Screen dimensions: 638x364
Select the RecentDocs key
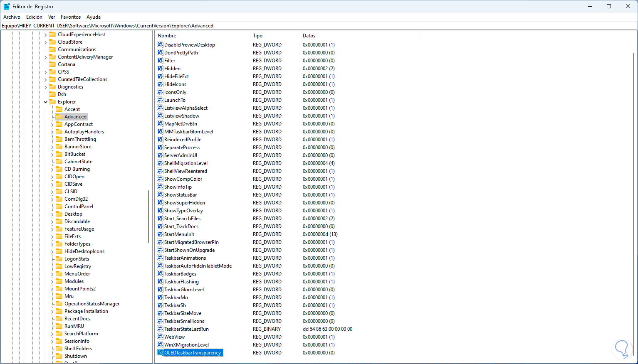[77, 319]
